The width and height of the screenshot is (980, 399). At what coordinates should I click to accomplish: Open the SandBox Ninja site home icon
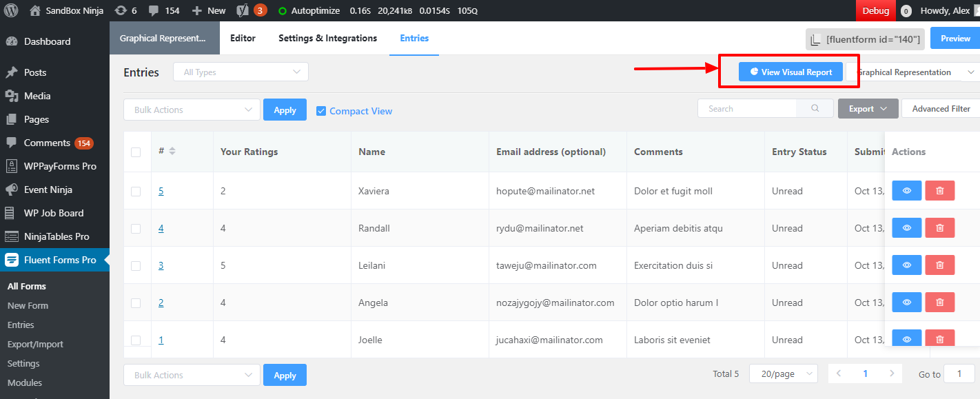35,10
